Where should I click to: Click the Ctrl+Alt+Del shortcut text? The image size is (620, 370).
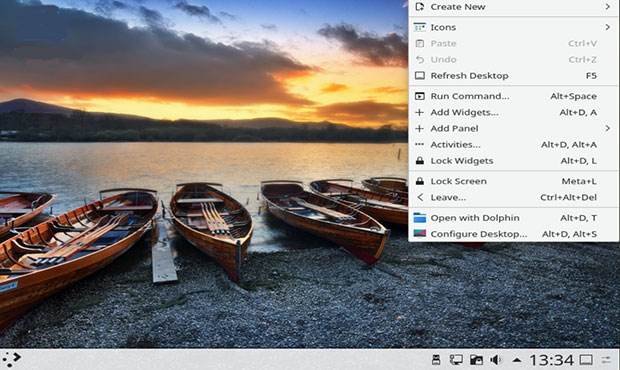(568, 197)
